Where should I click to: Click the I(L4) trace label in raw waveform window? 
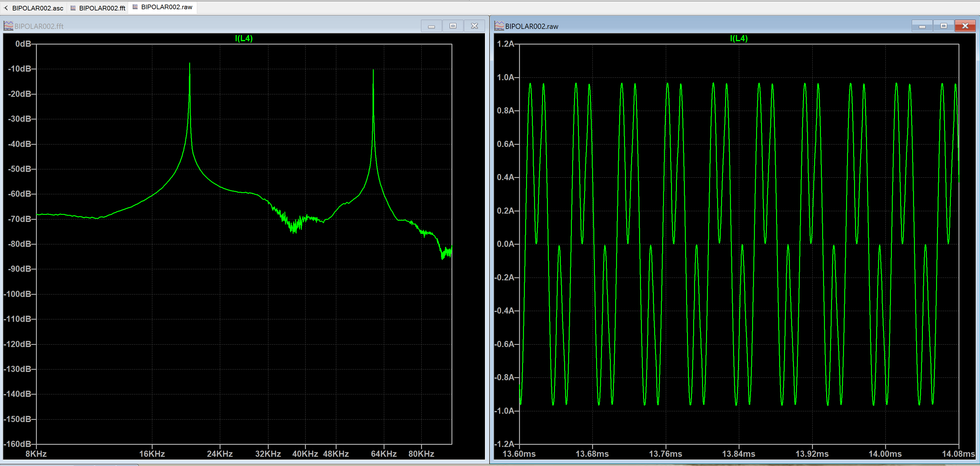(x=738, y=38)
